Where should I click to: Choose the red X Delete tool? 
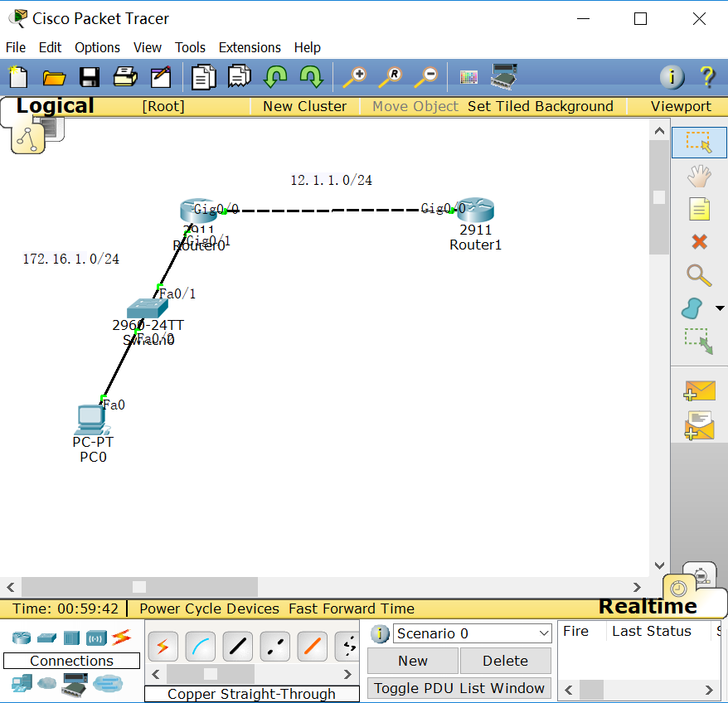point(699,242)
